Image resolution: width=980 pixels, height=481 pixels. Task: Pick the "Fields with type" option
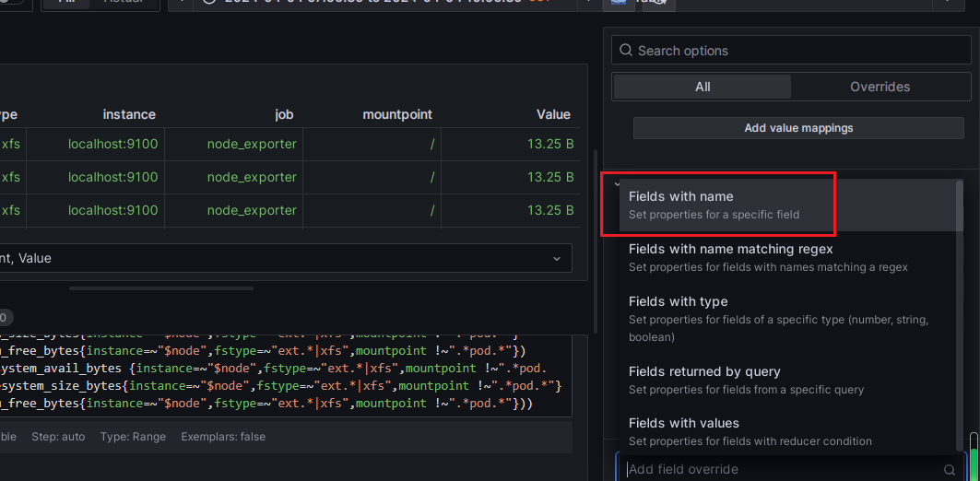679,301
